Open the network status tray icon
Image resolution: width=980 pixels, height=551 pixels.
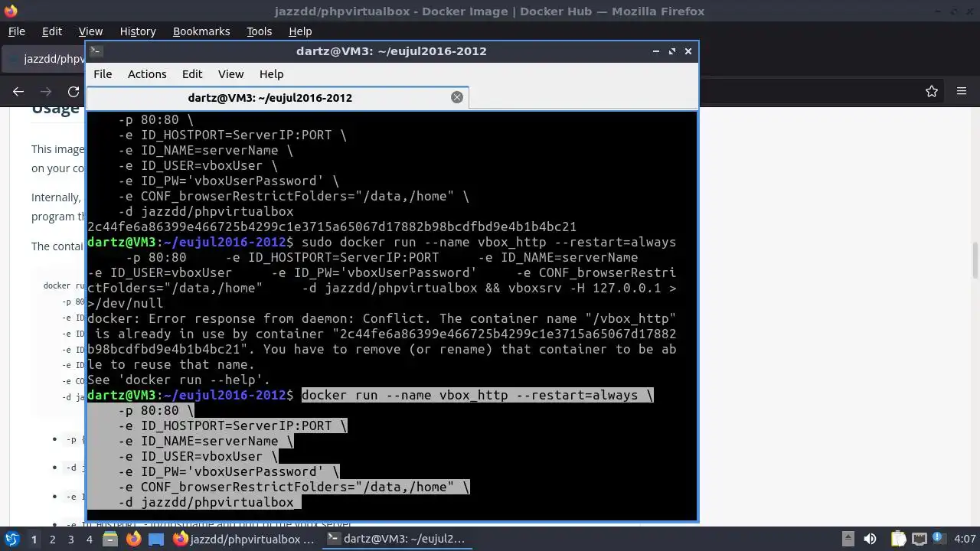click(x=920, y=539)
